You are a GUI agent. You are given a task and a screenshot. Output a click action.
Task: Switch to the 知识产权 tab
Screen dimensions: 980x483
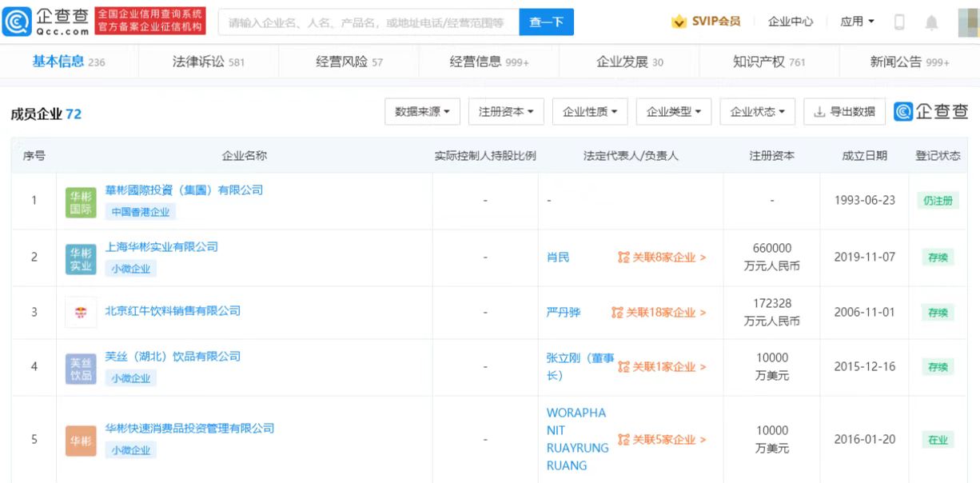tap(769, 62)
